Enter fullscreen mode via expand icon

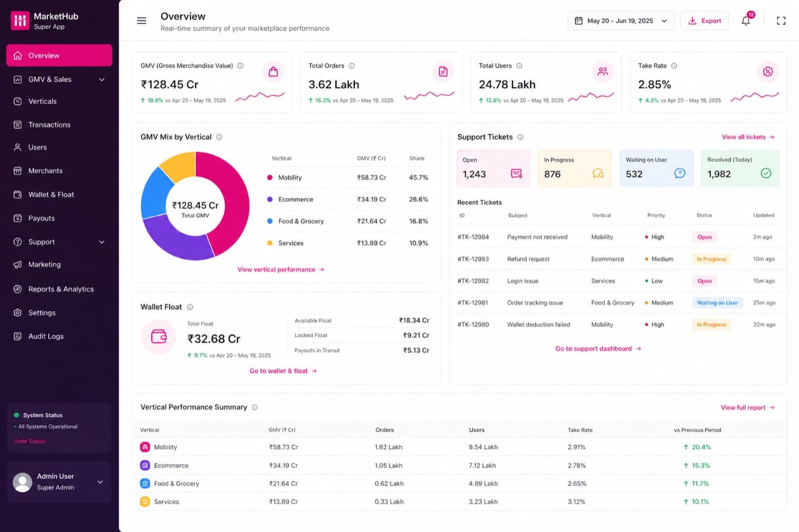click(781, 21)
